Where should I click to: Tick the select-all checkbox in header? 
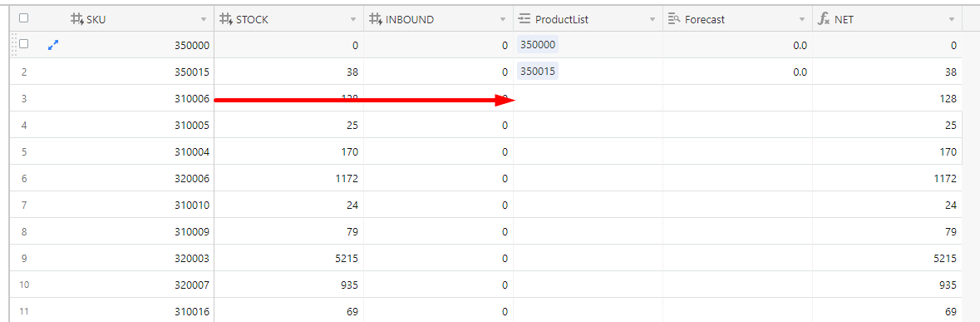(x=24, y=19)
